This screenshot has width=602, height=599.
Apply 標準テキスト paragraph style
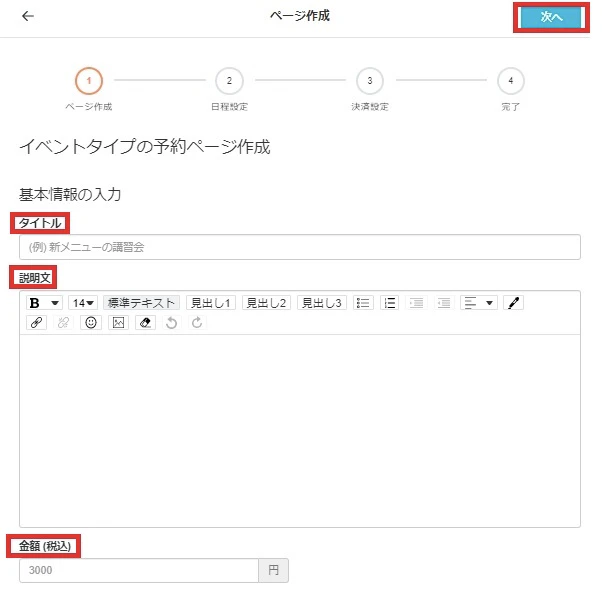(141, 303)
